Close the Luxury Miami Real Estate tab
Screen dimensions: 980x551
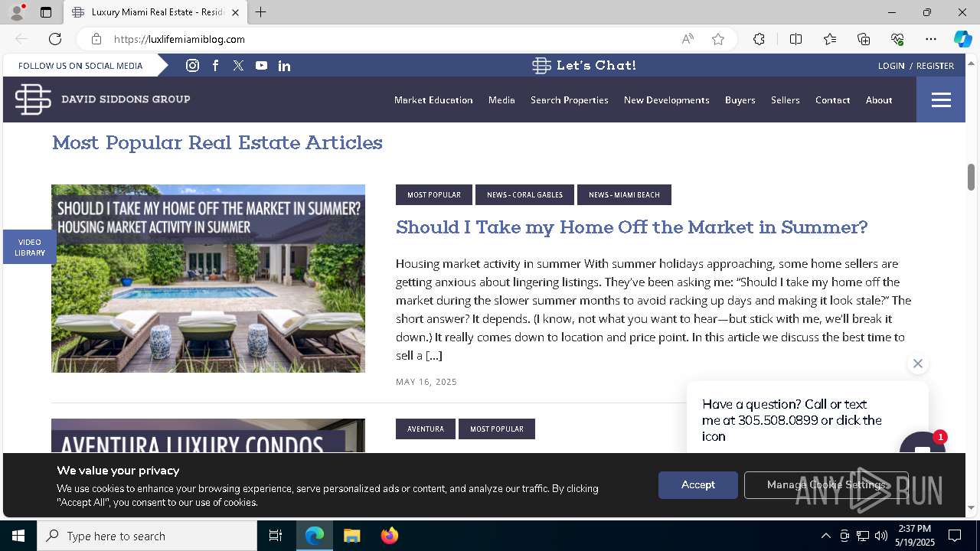point(235,12)
